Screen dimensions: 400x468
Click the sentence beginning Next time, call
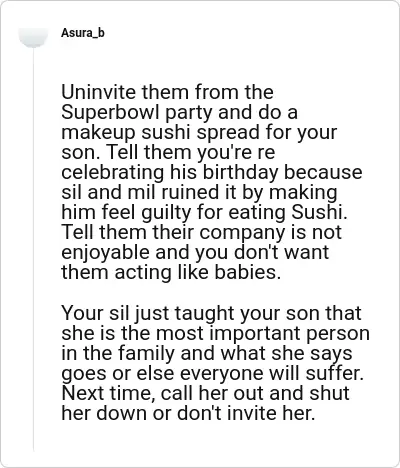click(x=205, y=403)
